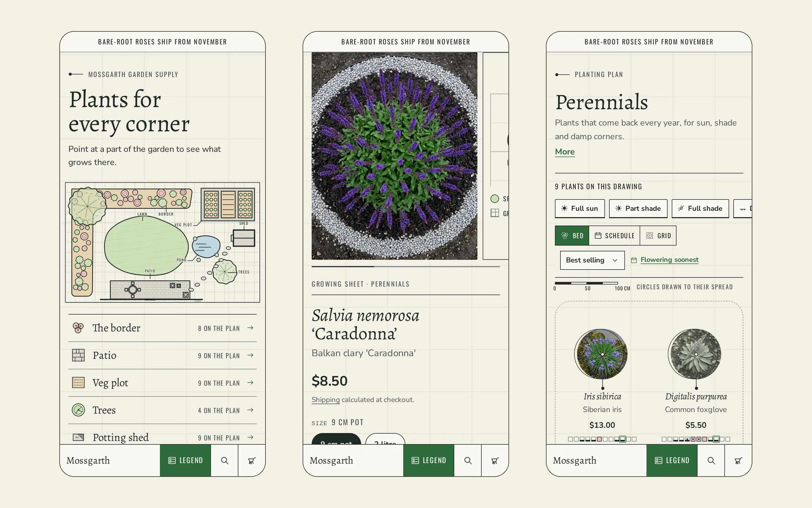Toggle the Full shade filter chip
This screenshot has height=508, width=812.
point(700,209)
